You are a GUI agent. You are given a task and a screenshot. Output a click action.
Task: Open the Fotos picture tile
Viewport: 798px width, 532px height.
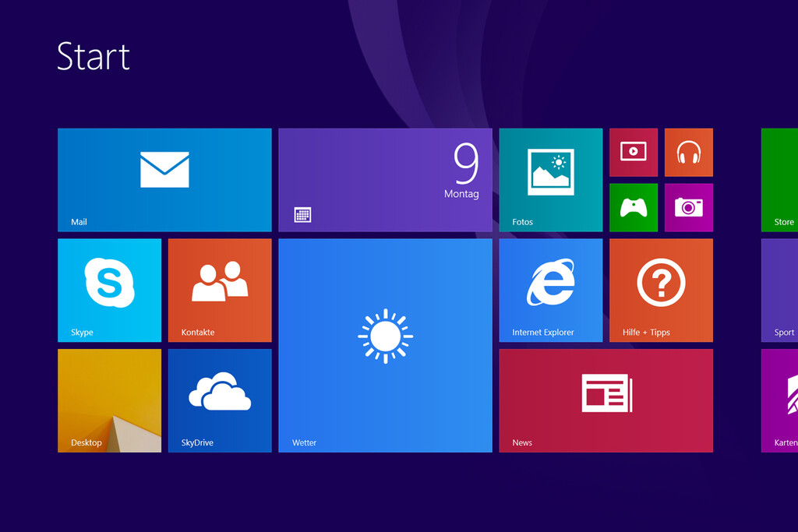[x=550, y=180]
